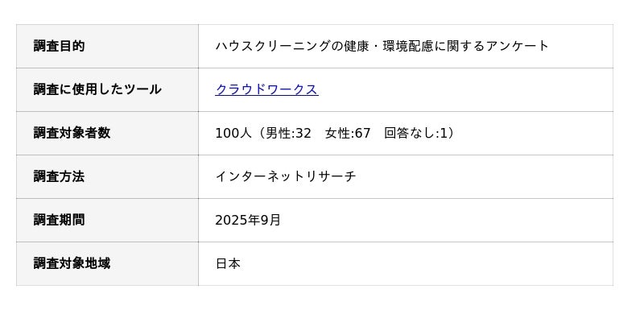Screen dimensions: 644x310
Task: Click the インターネットリサーチ value cell
Action: pos(406,177)
